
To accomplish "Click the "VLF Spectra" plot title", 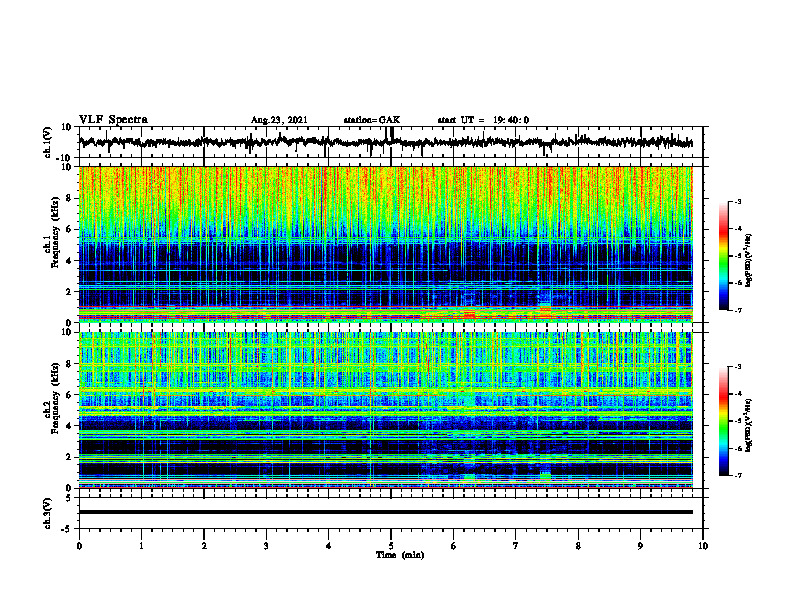I will 113,120.
